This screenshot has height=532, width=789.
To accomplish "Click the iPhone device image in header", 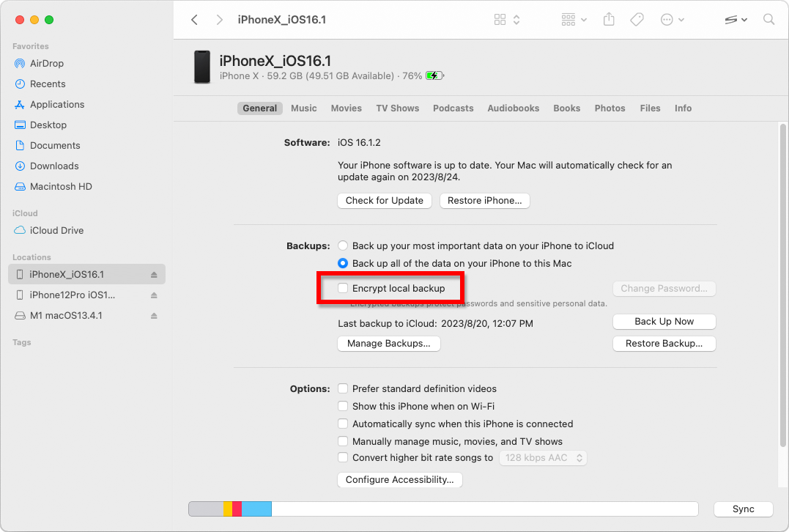I will (x=202, y=67).
